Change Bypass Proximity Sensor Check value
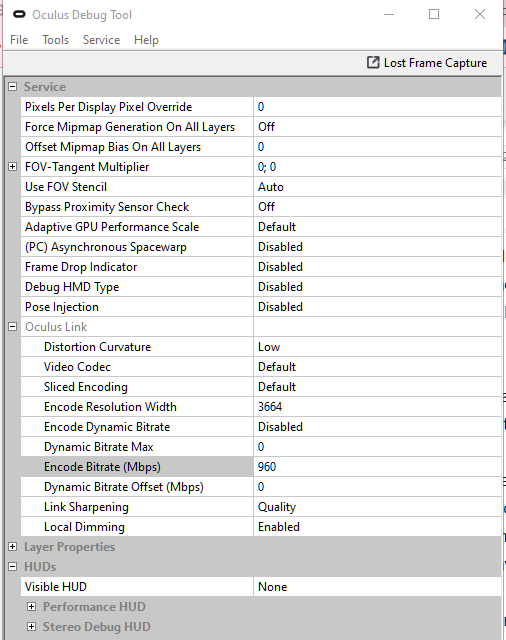 377,207
